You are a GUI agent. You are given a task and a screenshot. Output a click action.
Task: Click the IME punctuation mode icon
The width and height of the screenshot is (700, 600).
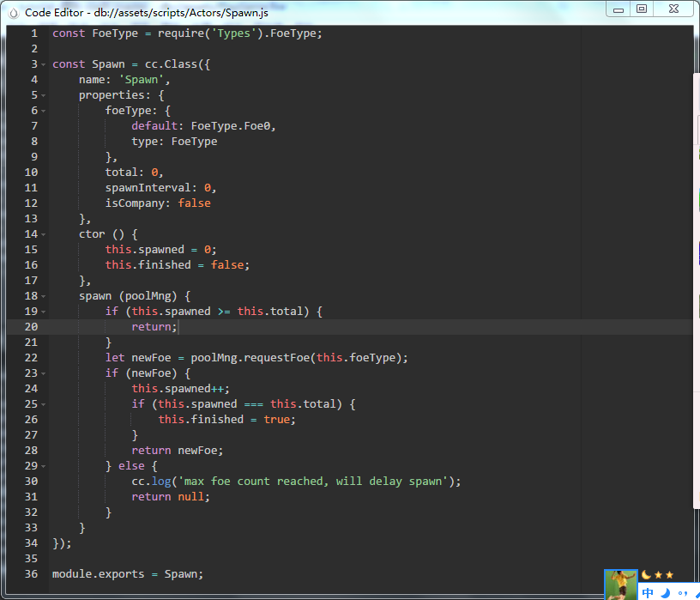coord(683,593)
